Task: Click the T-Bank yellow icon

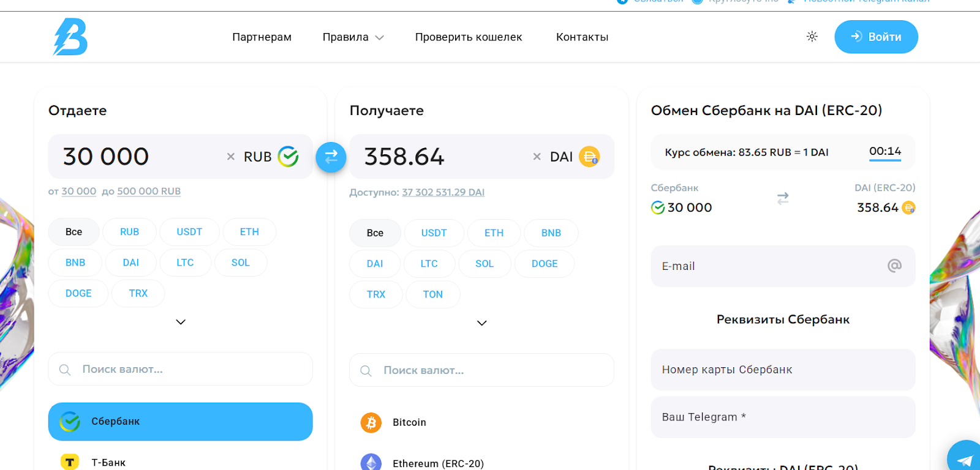Action: (70, 462)
